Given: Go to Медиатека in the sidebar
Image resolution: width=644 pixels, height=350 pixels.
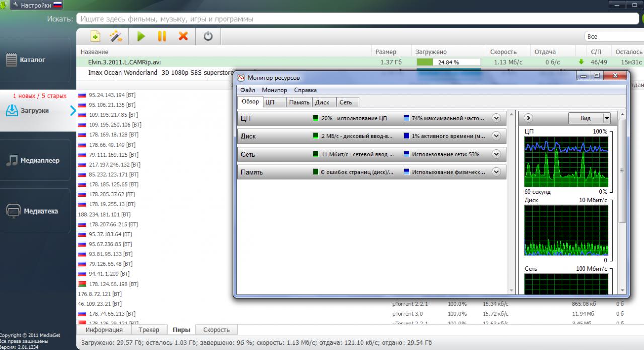Looking at the screenshot, I should tap(35, 212).
